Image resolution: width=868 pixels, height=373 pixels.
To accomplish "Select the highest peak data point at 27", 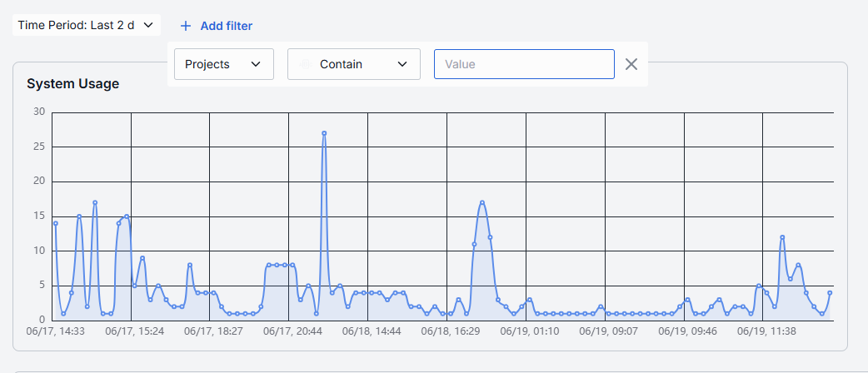I will tap(324, 133).
